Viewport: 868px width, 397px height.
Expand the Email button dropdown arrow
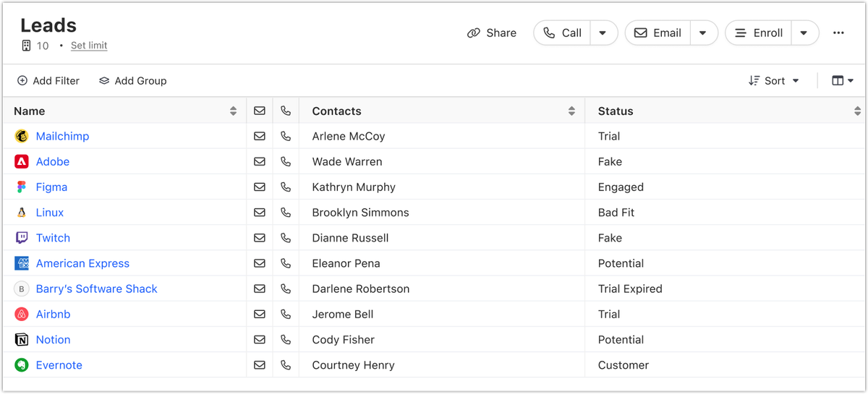[x=702, y=33]
